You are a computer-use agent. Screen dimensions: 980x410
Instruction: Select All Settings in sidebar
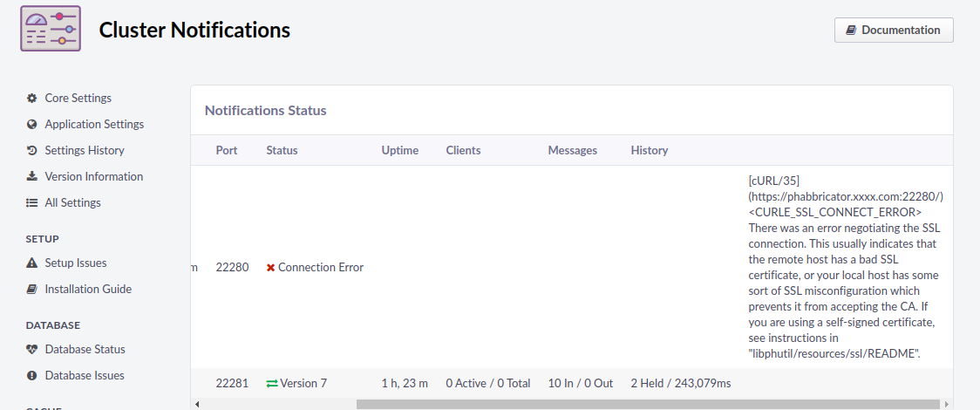(72, 203)
